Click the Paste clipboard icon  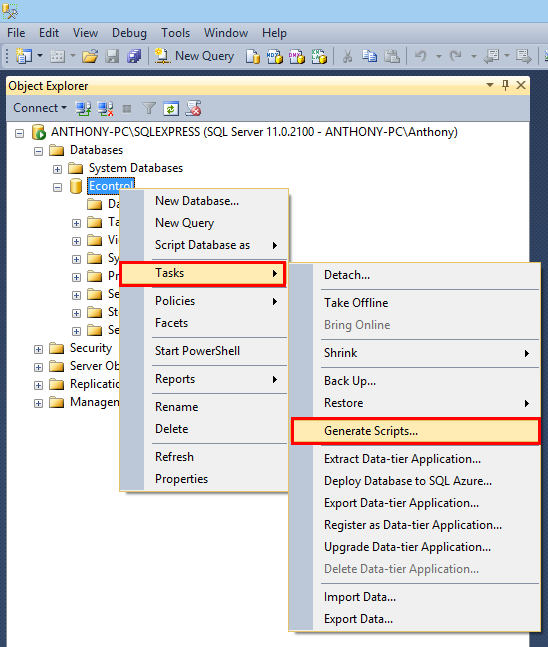pos(392,56)
